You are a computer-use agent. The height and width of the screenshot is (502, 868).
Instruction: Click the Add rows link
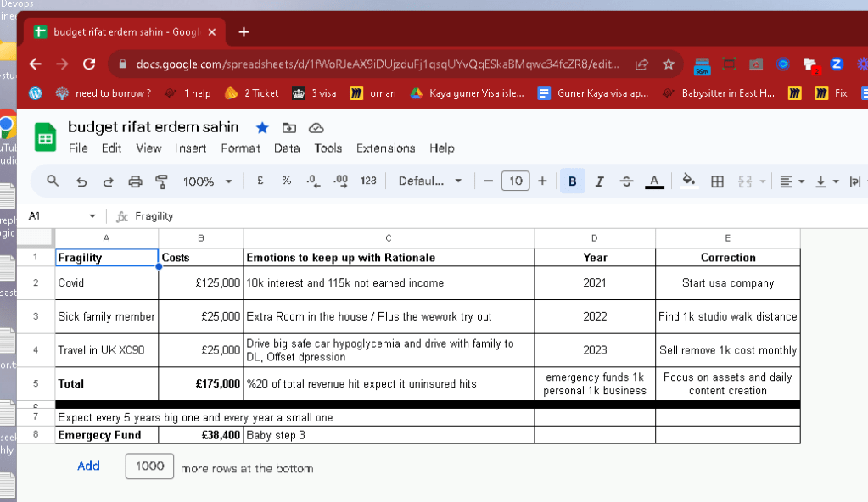88,466
